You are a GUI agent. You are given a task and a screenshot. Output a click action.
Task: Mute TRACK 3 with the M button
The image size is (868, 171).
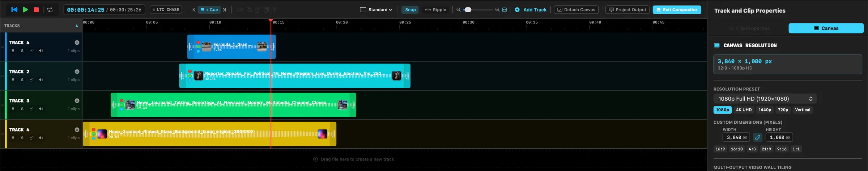point(13,109)
